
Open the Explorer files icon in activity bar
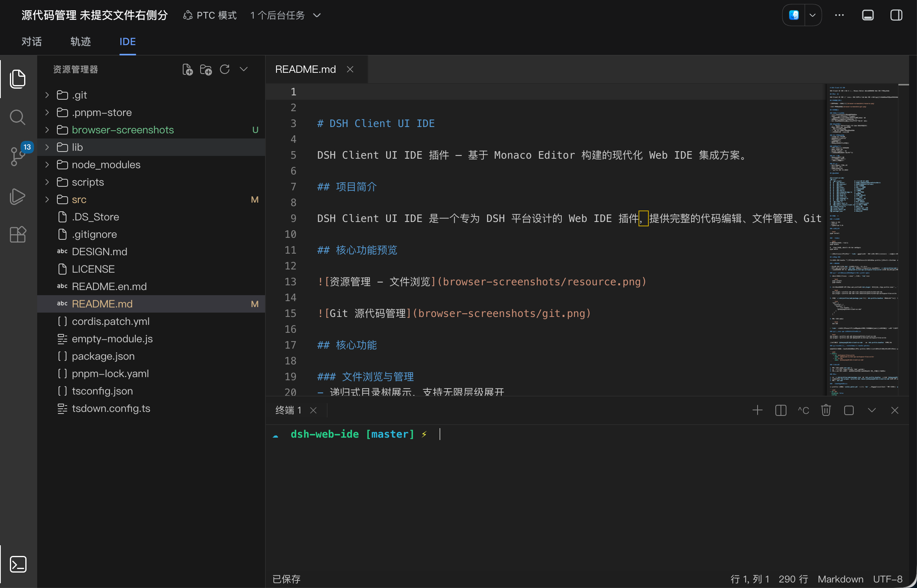[x=18, y=79]
